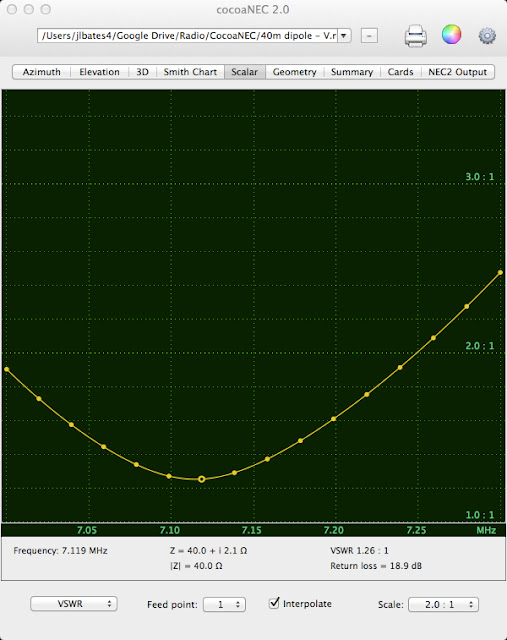Click the first data point on VSWR curve
This screenshot has width=507, height=640.
coord(7,369)
